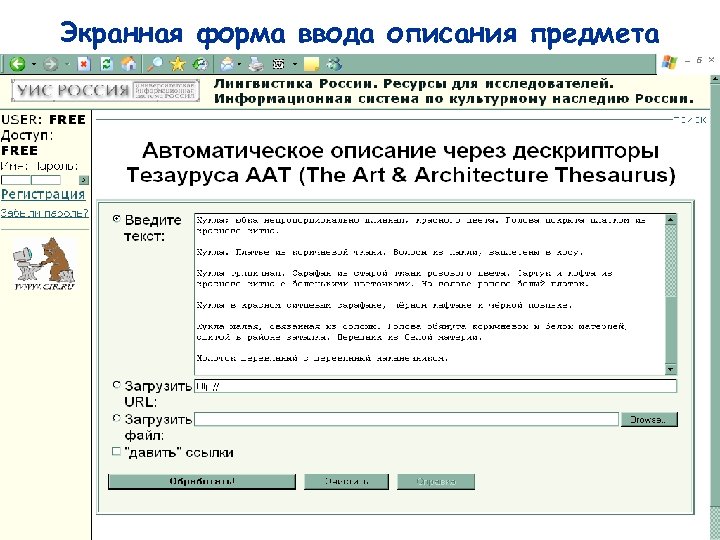Click the УИС РОССИЯ logo banner
Viewport: 720px width, 540px height.
[105, 90]
